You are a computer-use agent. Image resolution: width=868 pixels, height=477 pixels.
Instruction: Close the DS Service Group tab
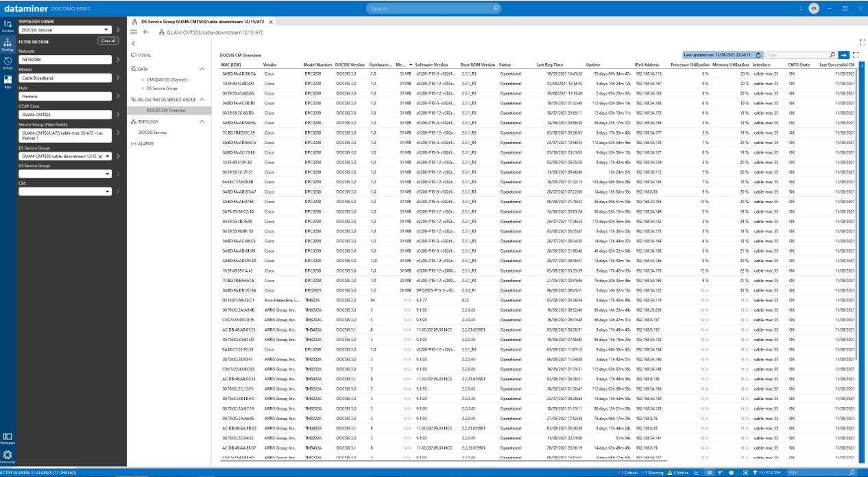click(x=271, y=22)
